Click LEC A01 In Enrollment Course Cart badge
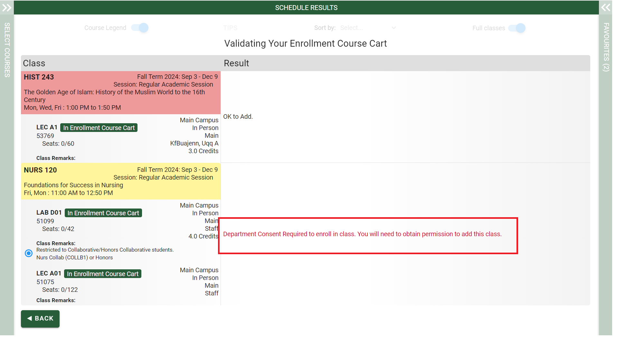This screenshot has height=362, width=644. (x=103, y=274)
